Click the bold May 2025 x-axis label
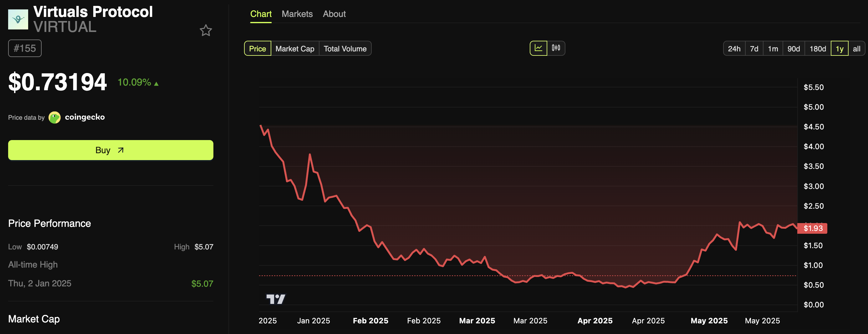The width and height of the screenshot is (868, 334). click(709, 321)
